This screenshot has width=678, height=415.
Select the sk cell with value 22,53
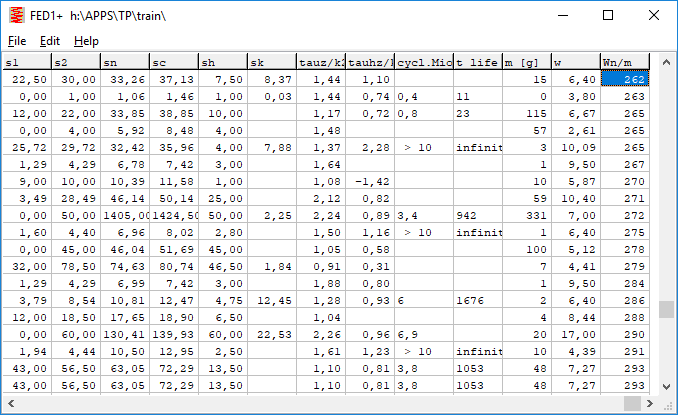click(271, 334)
